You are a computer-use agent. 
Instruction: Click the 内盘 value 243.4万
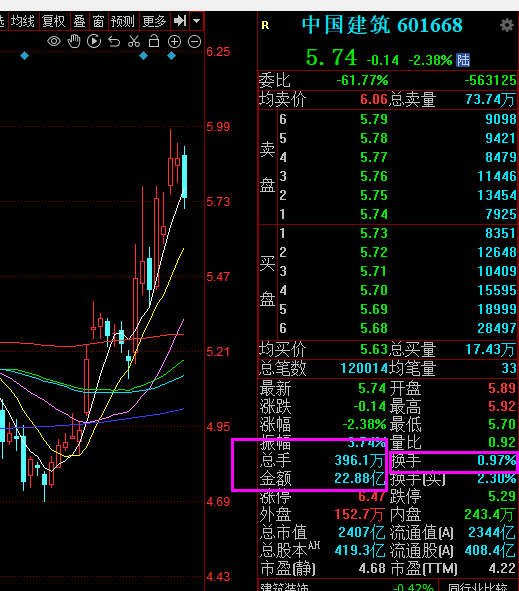pyautogui.click(x=490, y=514)
